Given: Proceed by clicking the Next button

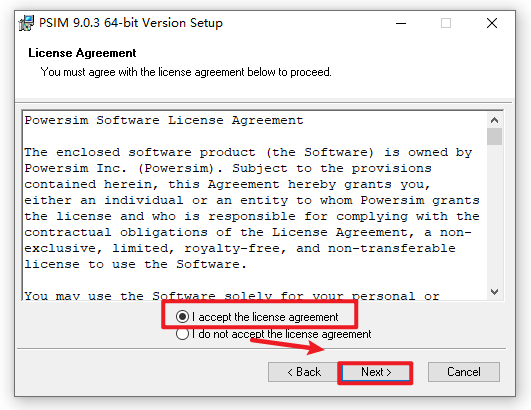Looking at the screenshot, I should point(376,372).
